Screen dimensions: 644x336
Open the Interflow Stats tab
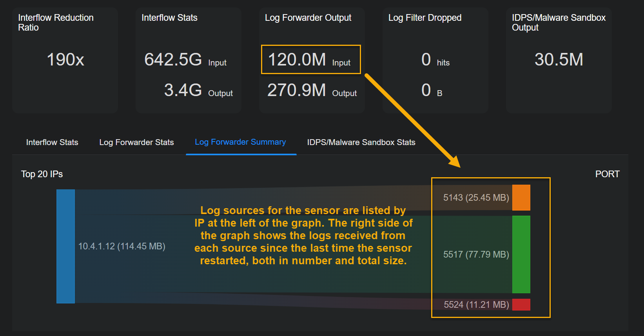(x=52, y=142)
